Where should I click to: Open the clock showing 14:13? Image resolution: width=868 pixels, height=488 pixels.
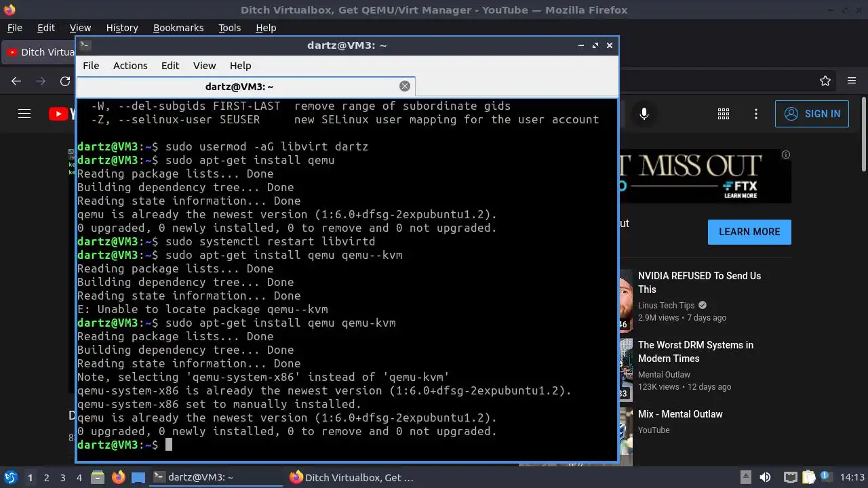tap(852, 477)
